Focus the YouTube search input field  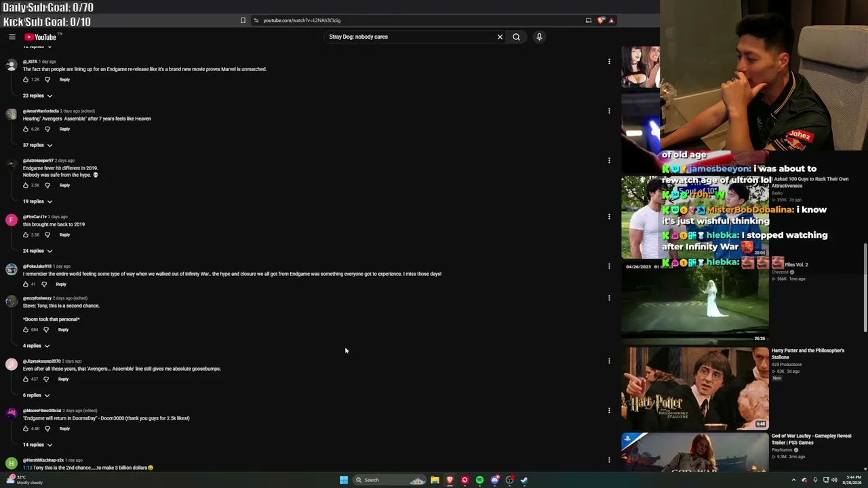pos(410,37)
